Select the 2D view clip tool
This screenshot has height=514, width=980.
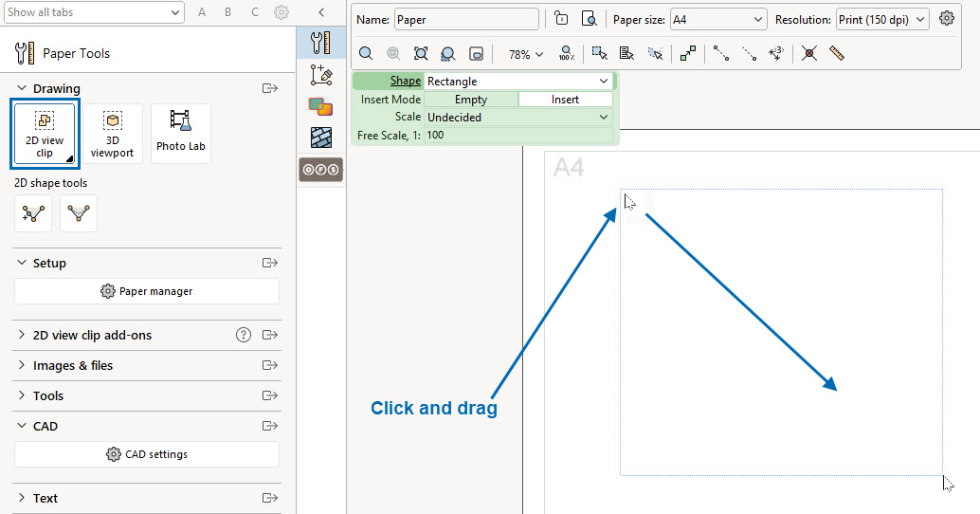tap(45, 134)
